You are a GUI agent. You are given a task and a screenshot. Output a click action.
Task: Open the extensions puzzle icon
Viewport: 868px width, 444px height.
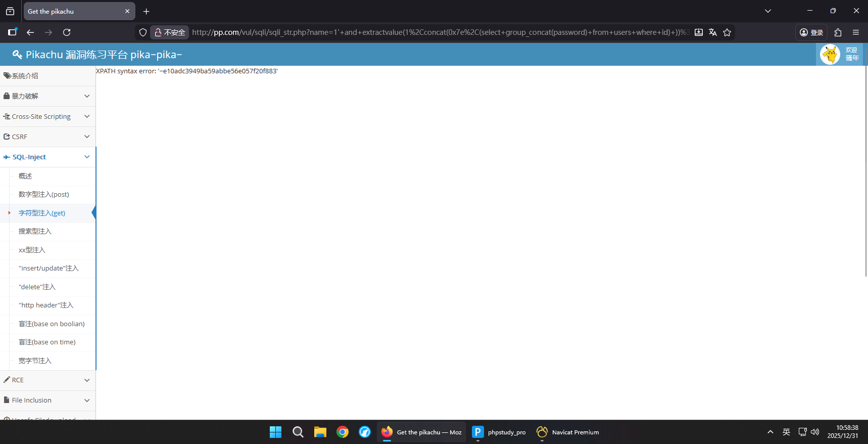838,32
